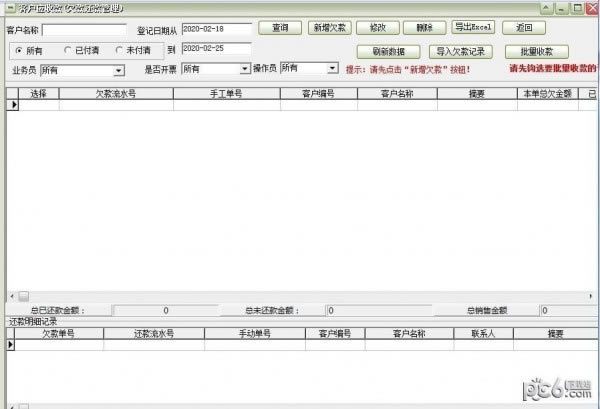Click the start date field 2020-02-18
Image resolution: width=600 pixels, height=409 pixels.
coord(216,28)
